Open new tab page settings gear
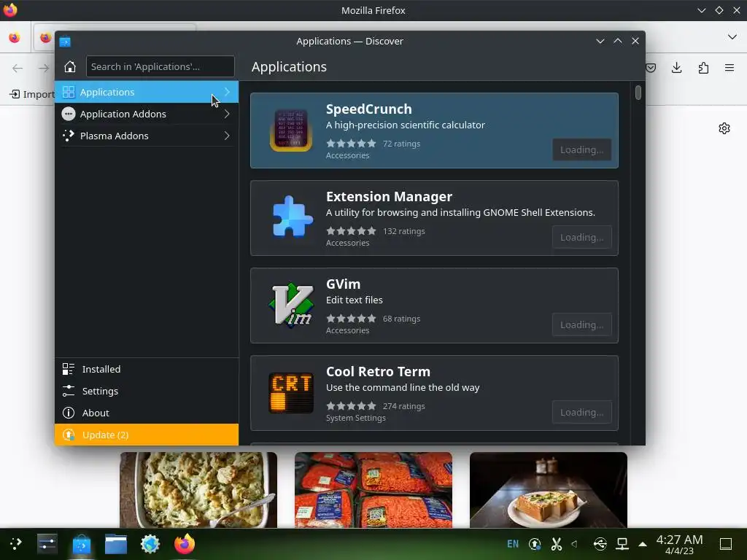Viewport: 747px width, 560px height. pyautogui.click(x=724, y=128)
